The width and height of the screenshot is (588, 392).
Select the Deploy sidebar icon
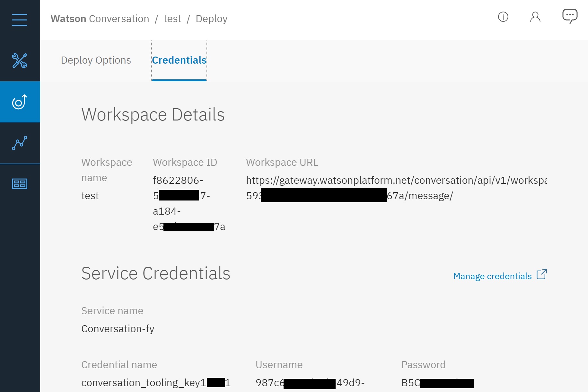(x=20, y=102)
